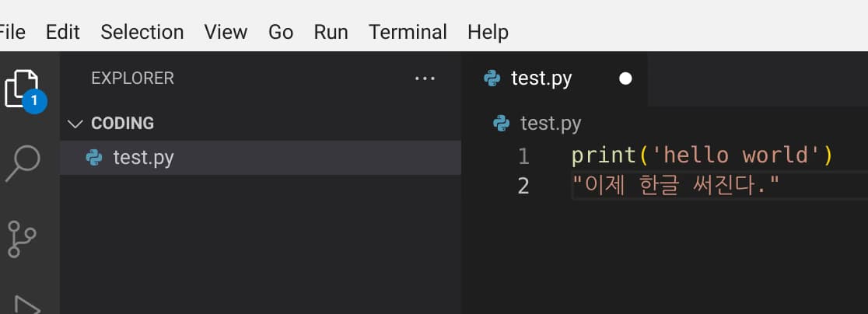Click the CODING folder header label

pos(122,124)
